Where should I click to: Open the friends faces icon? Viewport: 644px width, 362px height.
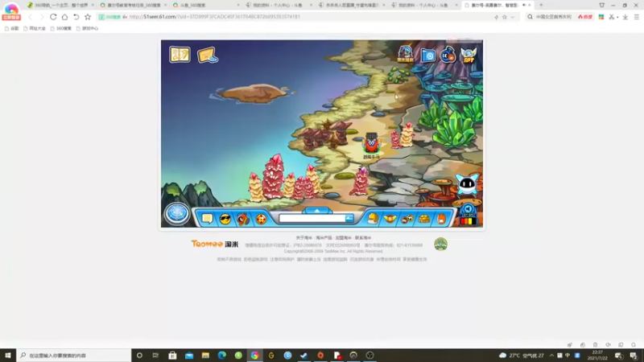tap(407, 219)
